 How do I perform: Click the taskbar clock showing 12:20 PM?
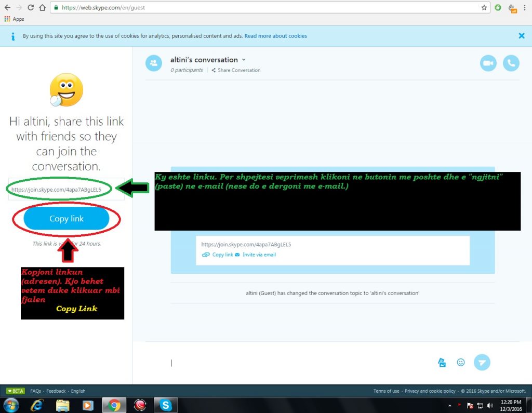click(x=511, y=406)
